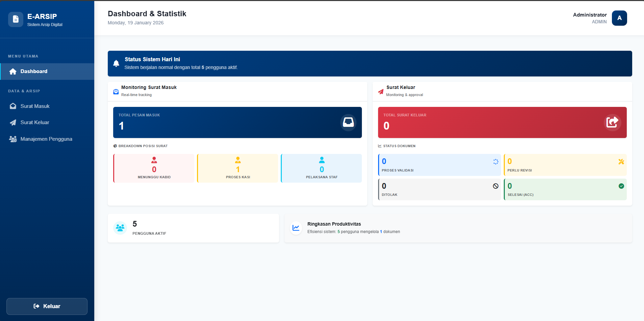This screenshot has width=644, height=321.
Task: Select the inbox icon on Monitoring Surat Masuk
Action: [x=116, y=91]
